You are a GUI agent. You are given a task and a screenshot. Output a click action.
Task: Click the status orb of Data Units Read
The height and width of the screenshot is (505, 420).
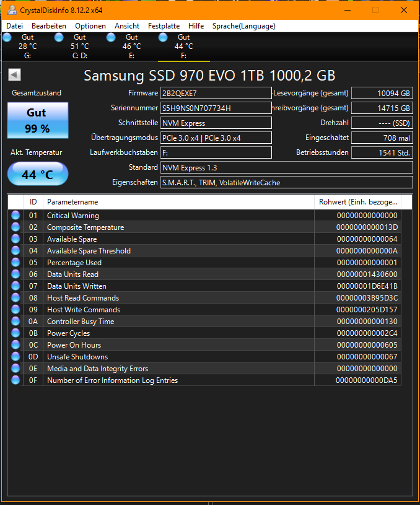coord(15,274)
